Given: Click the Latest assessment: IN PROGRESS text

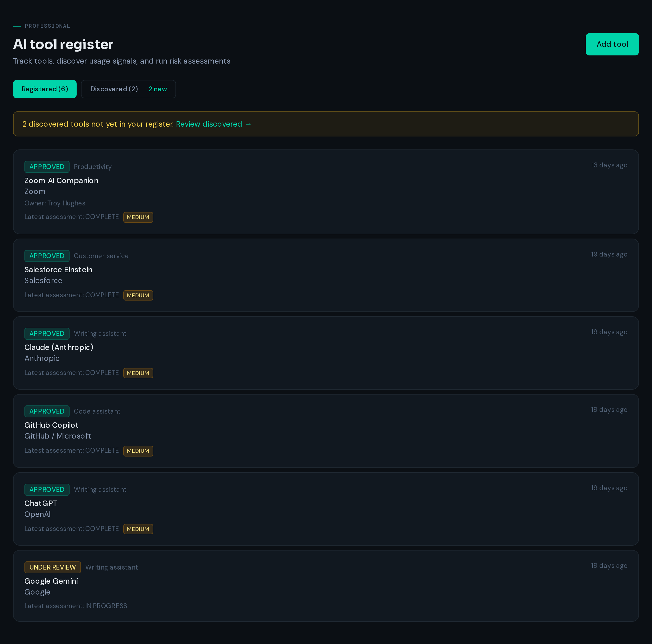Looking at the screenshot, I should pos(76,606).
